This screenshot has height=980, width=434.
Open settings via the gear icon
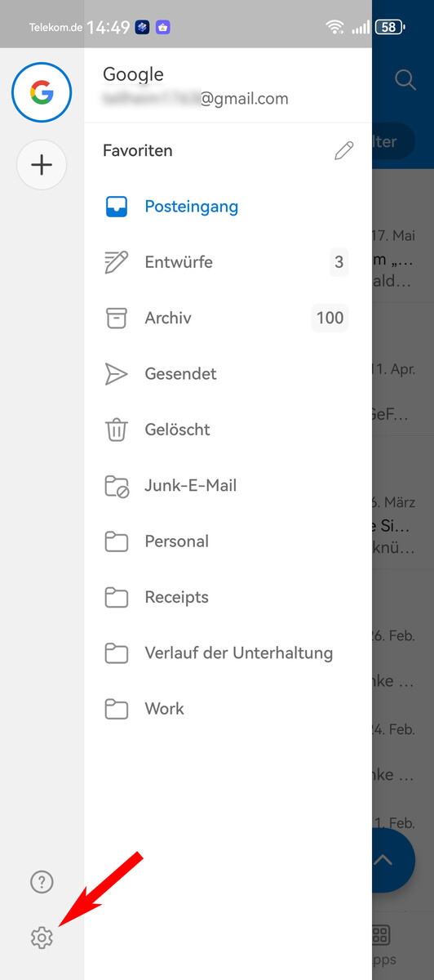42,938
